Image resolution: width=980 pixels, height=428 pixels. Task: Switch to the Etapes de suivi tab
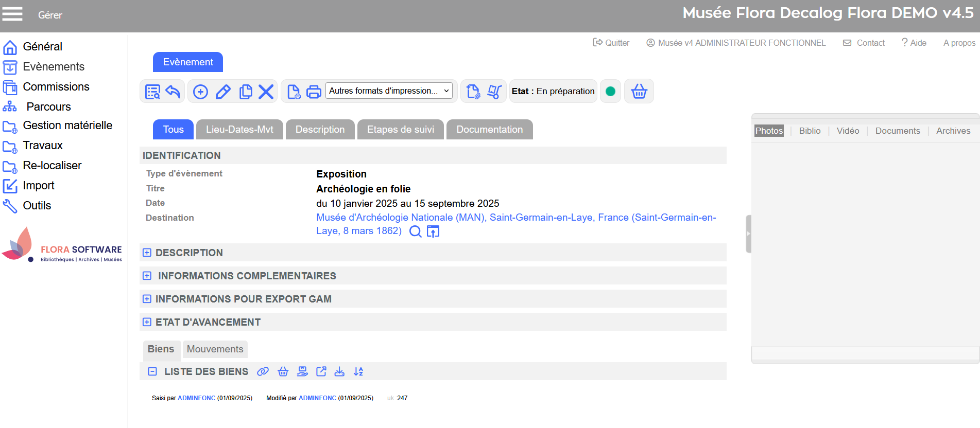(400, 130)
